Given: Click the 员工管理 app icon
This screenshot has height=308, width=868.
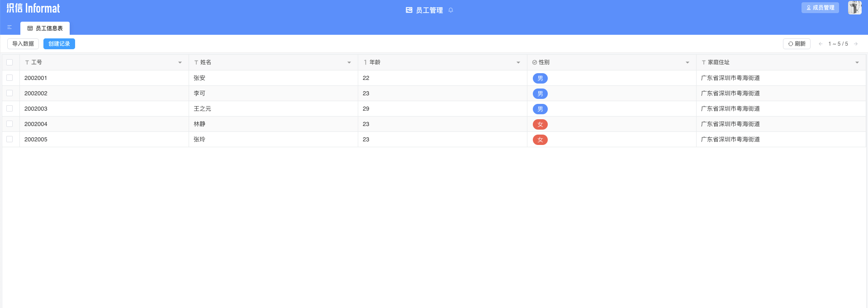Looking at the screenshot, I should coord(409,10).
